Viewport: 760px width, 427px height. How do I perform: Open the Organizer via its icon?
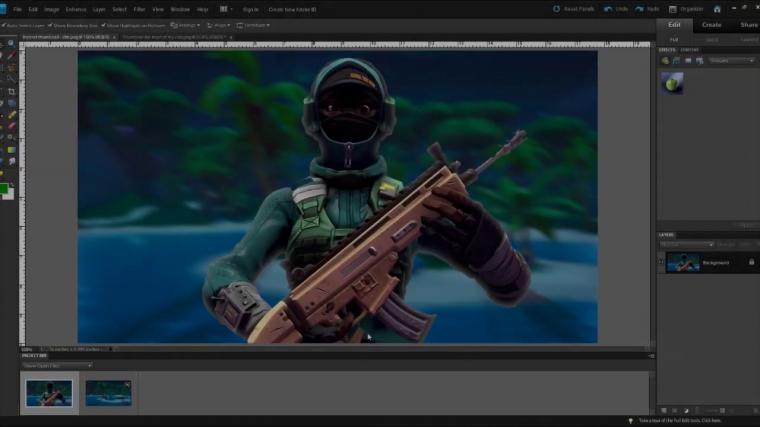[x=673, y=9]
